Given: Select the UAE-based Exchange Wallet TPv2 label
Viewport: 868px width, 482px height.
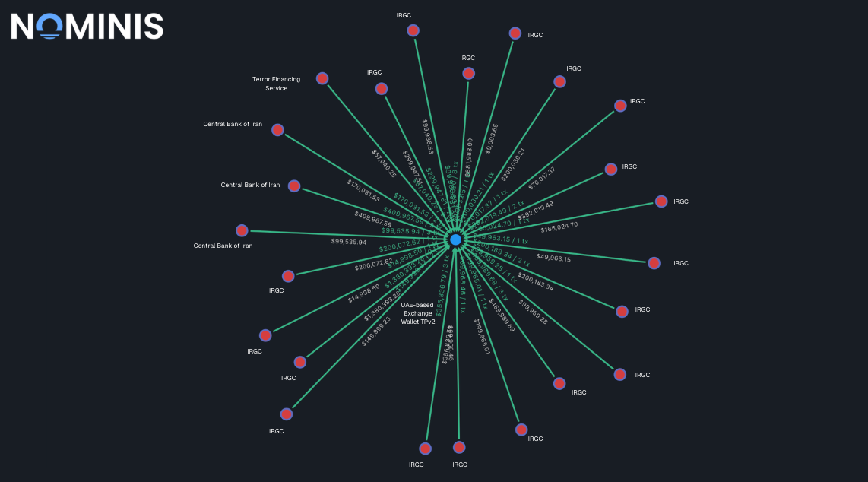Looking at the screenshot, I should tap(418, 313).
